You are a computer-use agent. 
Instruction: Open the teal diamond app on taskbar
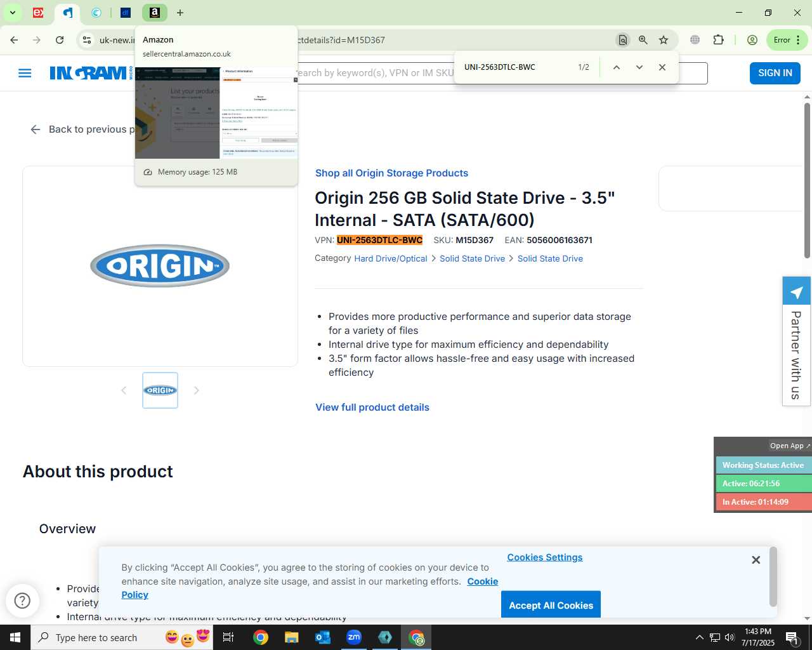[x=385, y=637]
